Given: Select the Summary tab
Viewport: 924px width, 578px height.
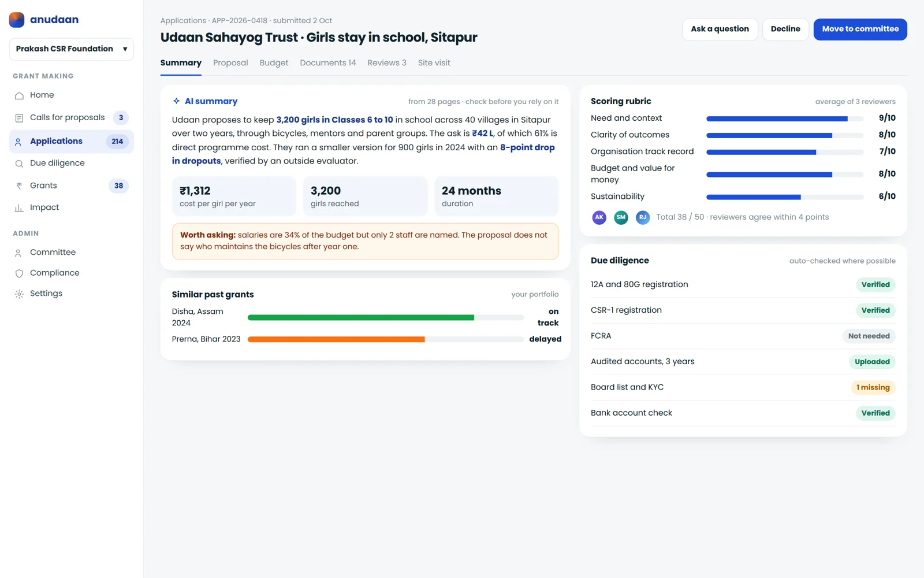Looking at the screenshot, I should [x=181, y=63].
